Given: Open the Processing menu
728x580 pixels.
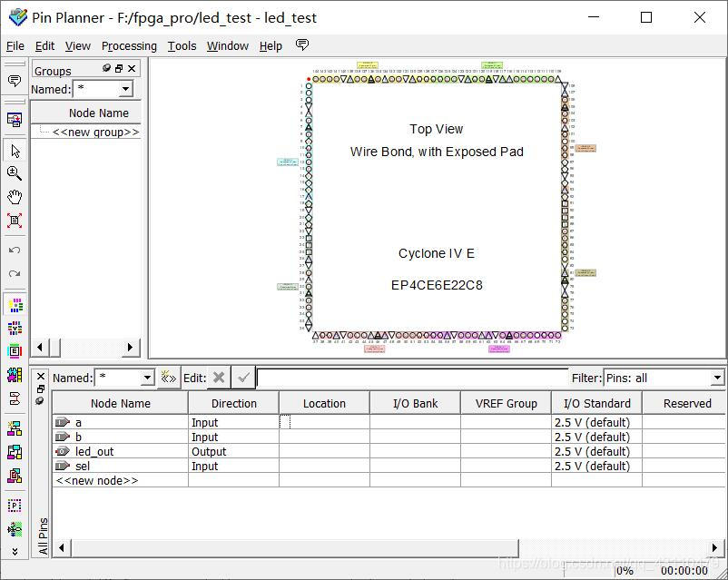Looking at the screenshot, I should (x=129, y=46).
